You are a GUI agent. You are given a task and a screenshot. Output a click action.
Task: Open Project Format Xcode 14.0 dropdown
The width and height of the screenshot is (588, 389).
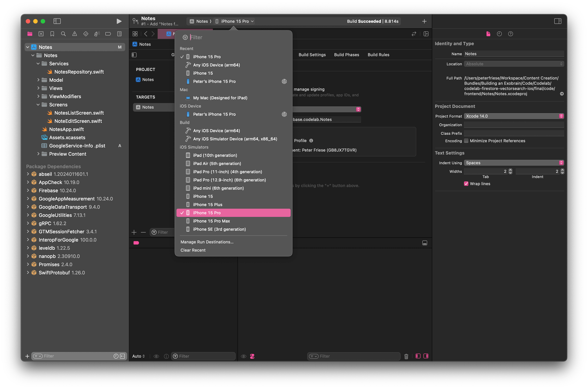point(514,116)
